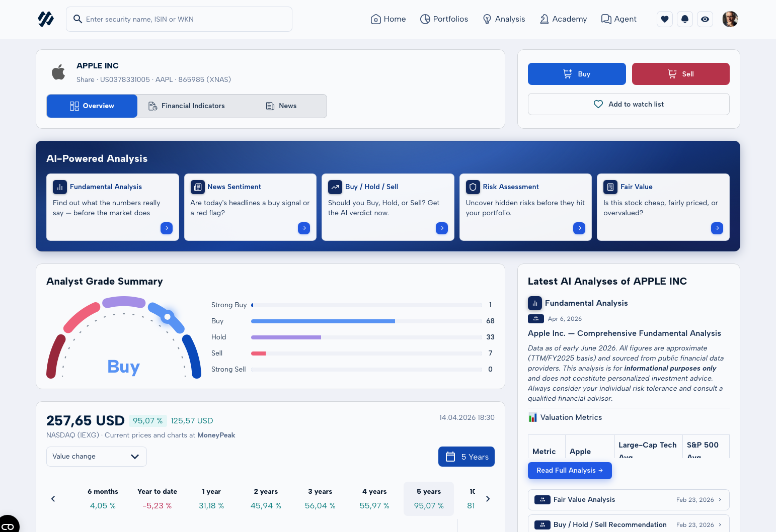Open the Academy section

pos(563,19)
